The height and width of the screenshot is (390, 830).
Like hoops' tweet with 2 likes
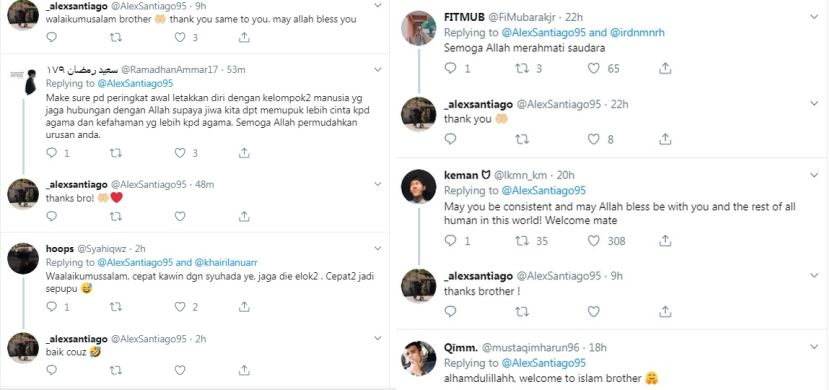180,306
